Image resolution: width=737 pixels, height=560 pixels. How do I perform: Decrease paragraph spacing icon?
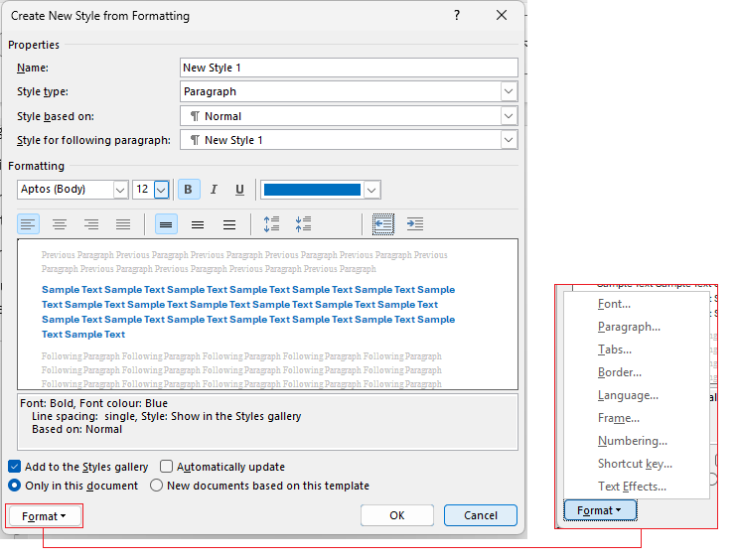(304, 224)
